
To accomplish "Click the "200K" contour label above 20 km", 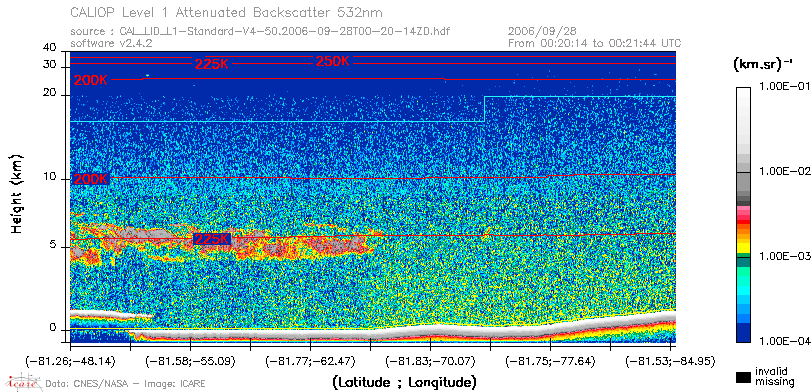I will tap(91, 80).
